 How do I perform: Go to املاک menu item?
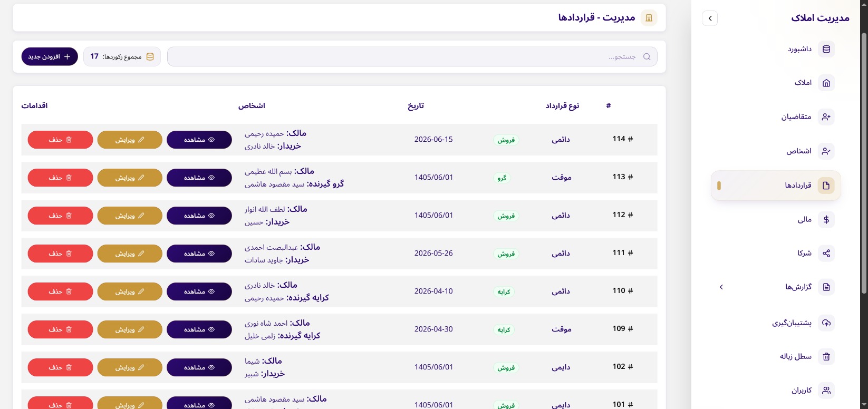[x=776, y=83]
